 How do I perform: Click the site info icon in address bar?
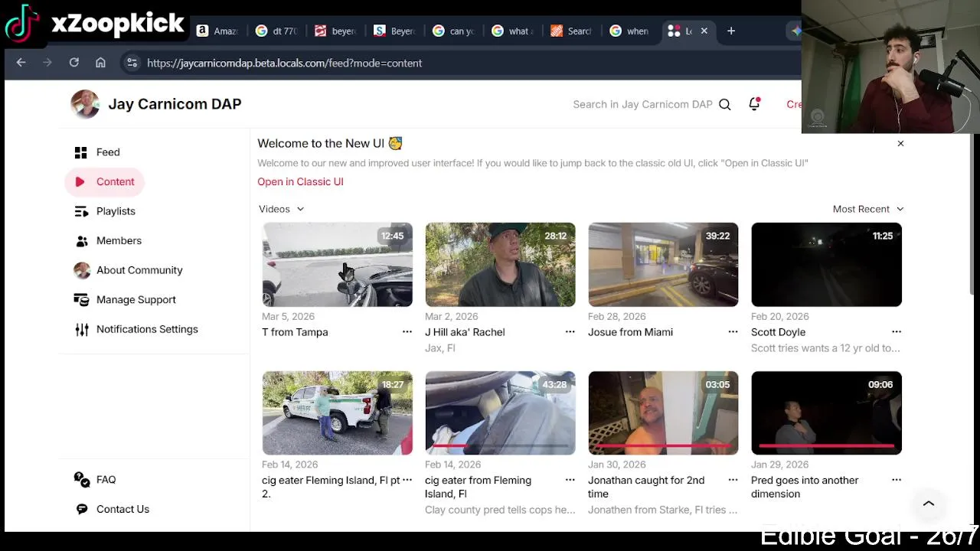tap(132, 63)
